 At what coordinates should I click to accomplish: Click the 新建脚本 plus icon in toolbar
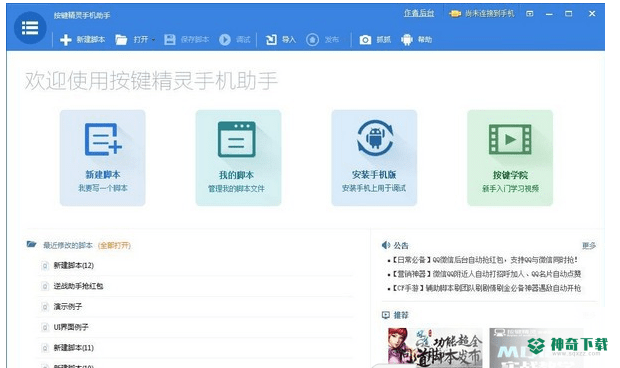tap(66, 40)
